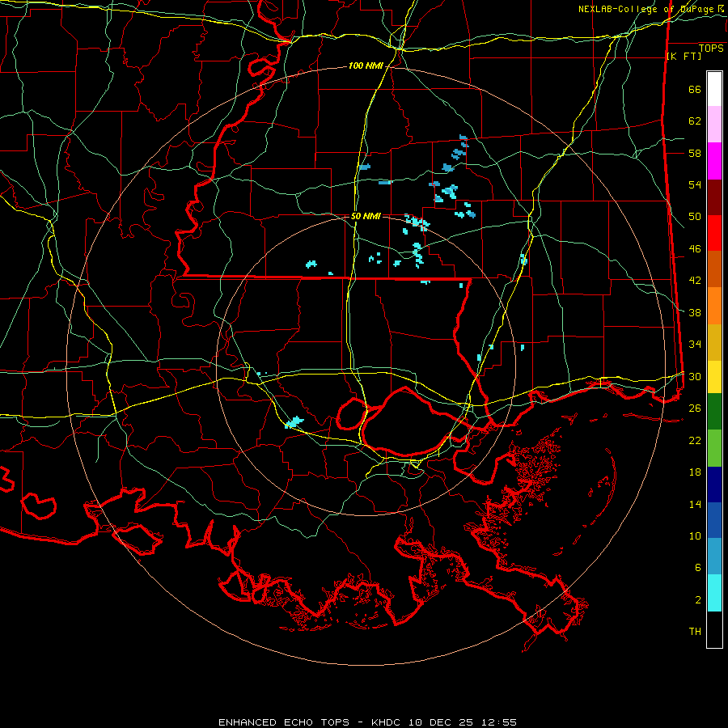Click the 14 legend value

695,504
